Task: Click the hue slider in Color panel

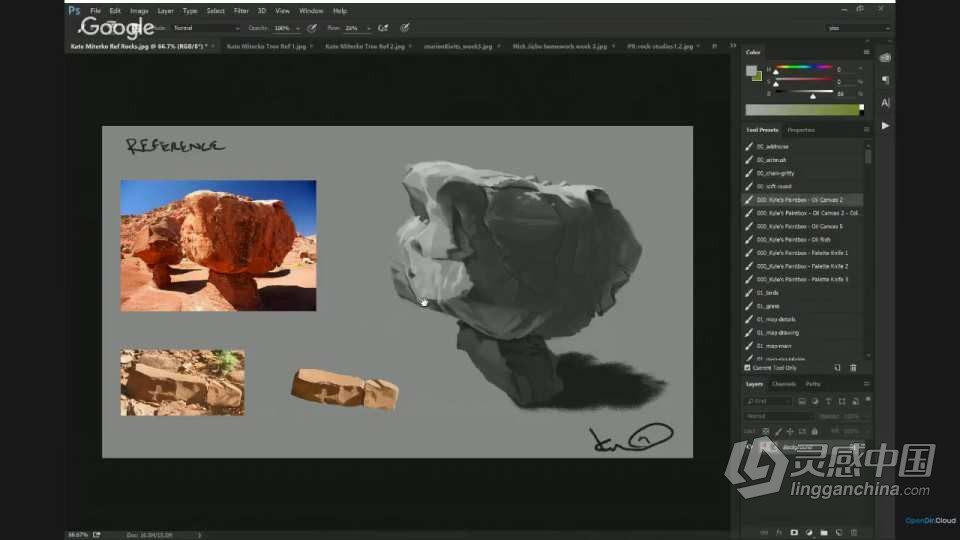Action: (x=803, y=67)
